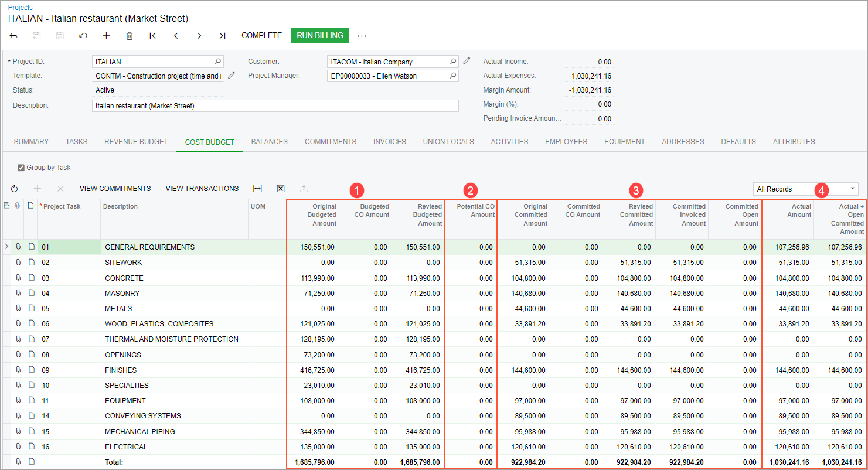Click the fit columns icon in grid toolbar
The width and height of the screenshot is (868, 470).
tap(257, 189)
